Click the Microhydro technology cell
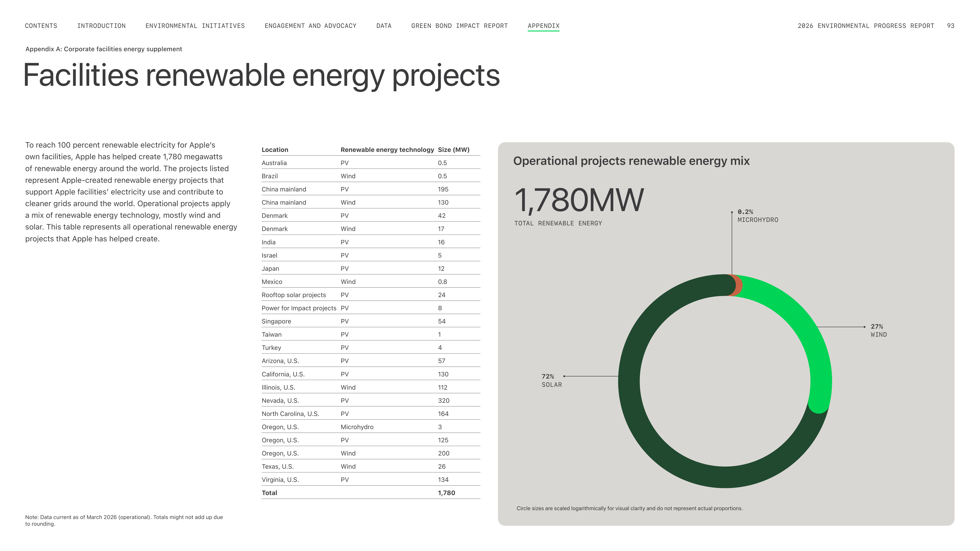980x551 pixels. point(357,427)
